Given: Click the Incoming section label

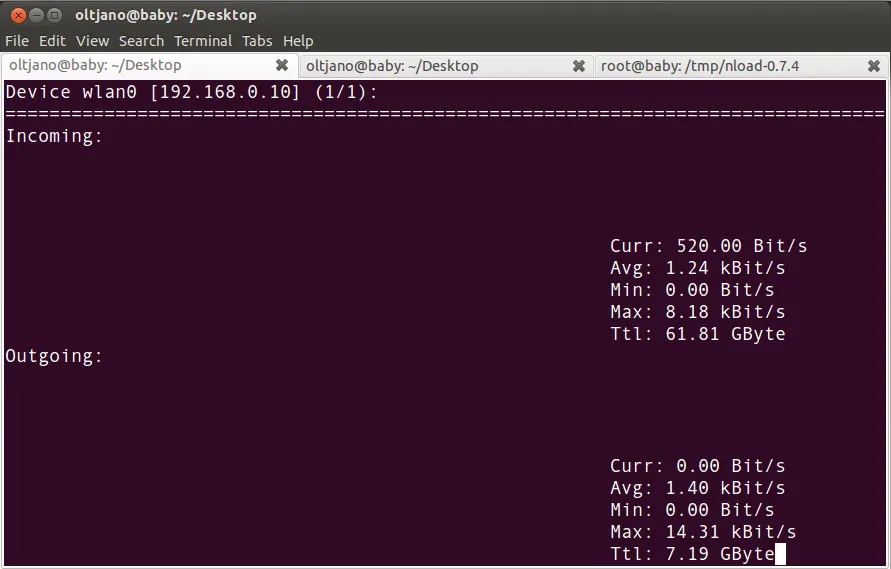Looking at the screenshot, I should (x=55, y=136).
